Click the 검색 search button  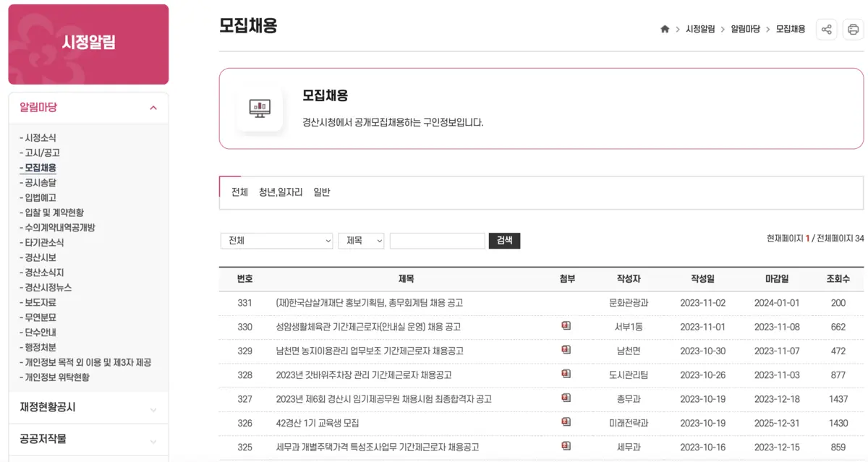[504, 240]
